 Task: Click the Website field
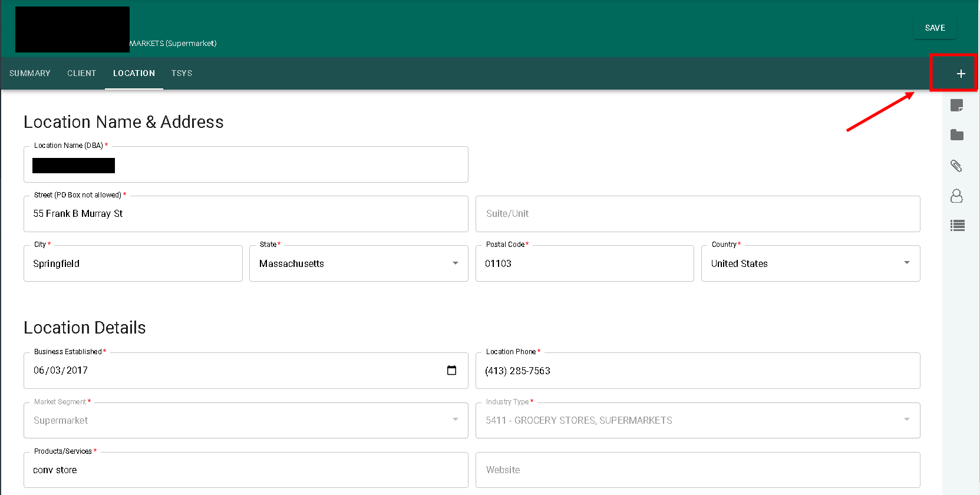tap(698, 470)
